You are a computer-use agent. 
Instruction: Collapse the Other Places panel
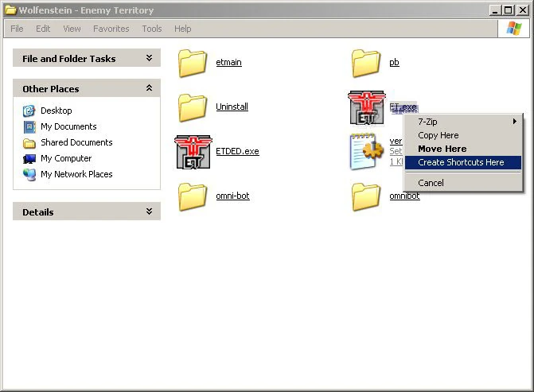tap(149, 88)
